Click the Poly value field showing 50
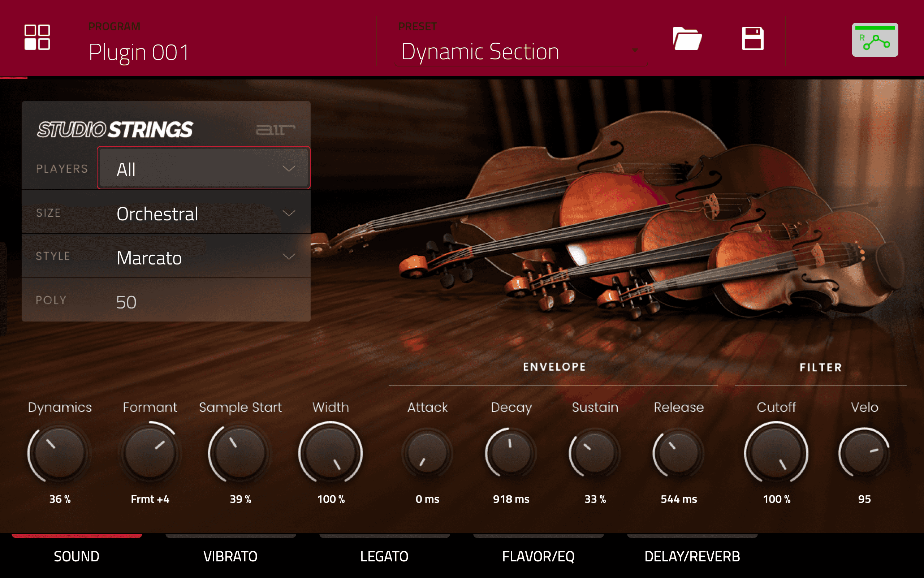The image size is (924, 578). pos(126,302)
